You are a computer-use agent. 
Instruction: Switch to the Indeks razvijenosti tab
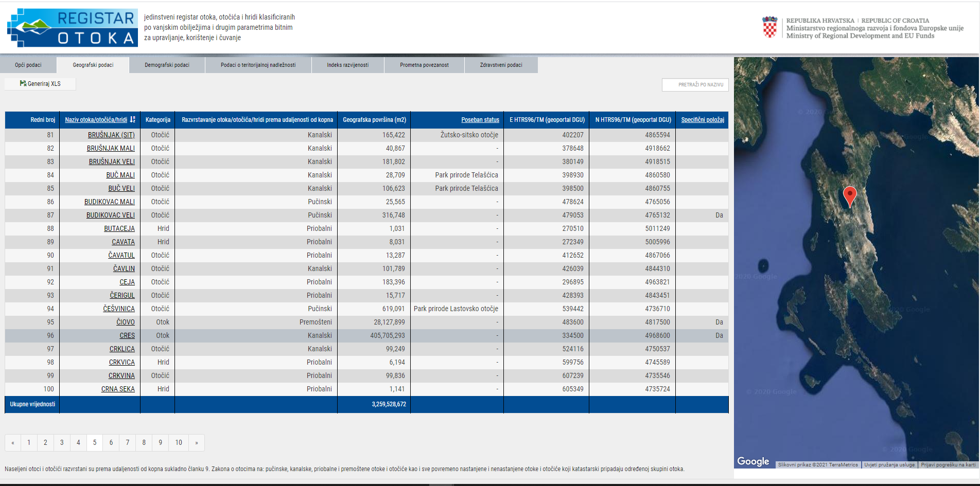[x=348, y=65]
